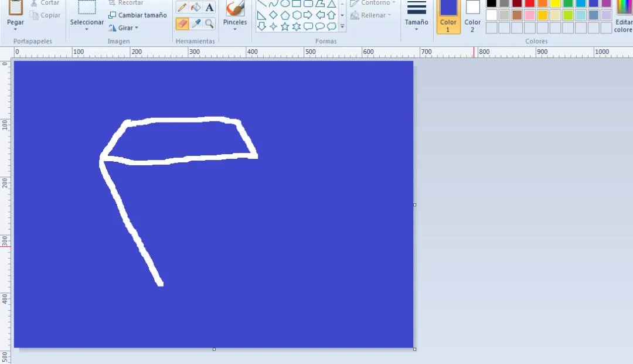Pick the five-point star shape

click(285, 26)
